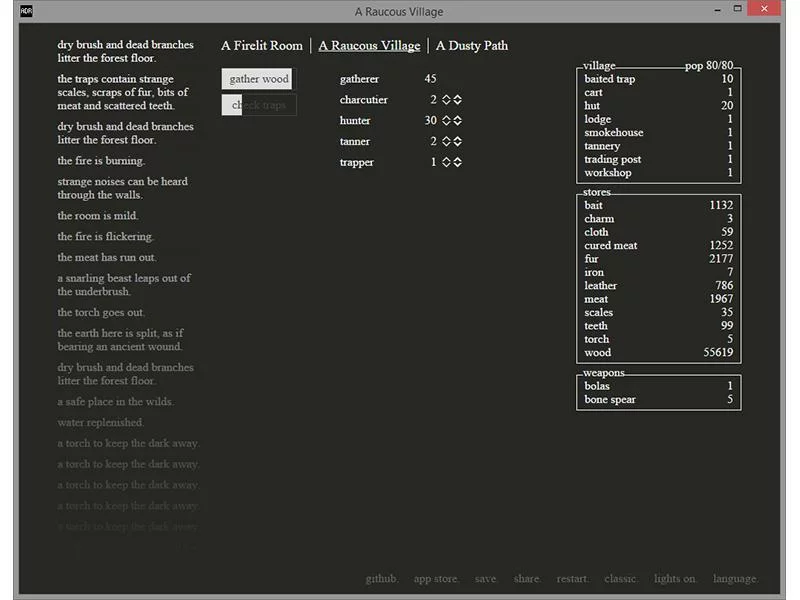Click the check traps button

[x=259, y=105]
